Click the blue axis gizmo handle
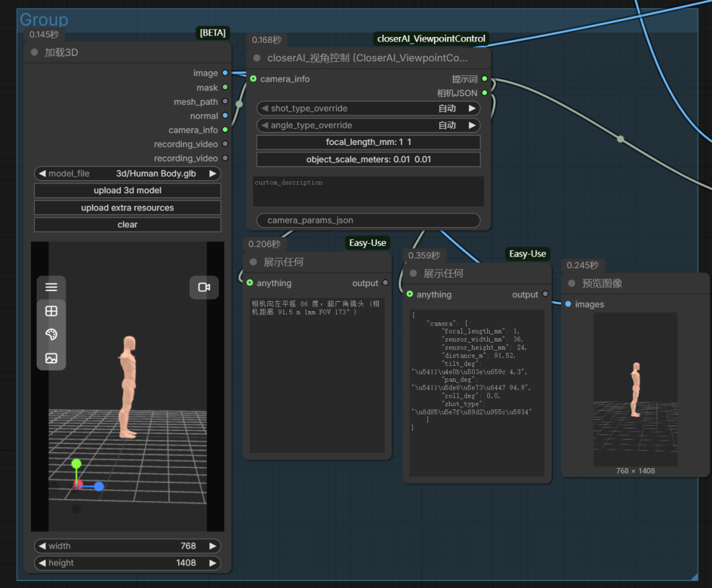This screenshot has width=712, height=588. [98, 486]
